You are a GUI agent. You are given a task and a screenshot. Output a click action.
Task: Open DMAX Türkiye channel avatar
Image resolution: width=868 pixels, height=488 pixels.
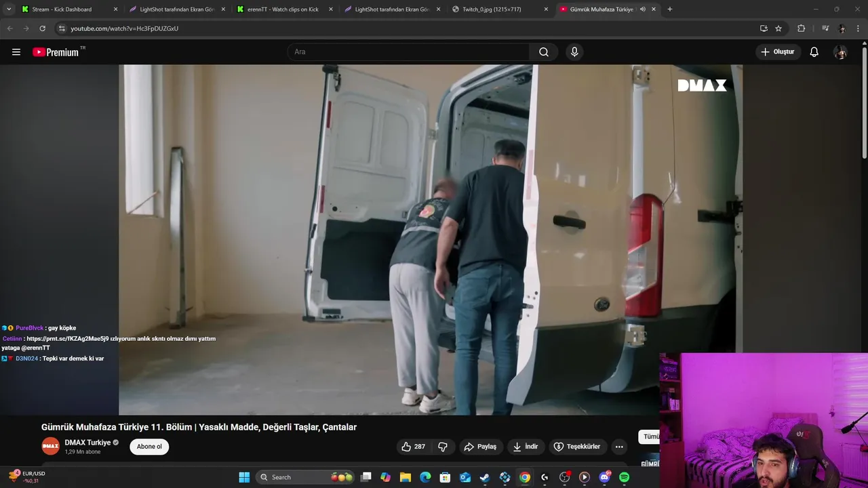click(50, 446)
